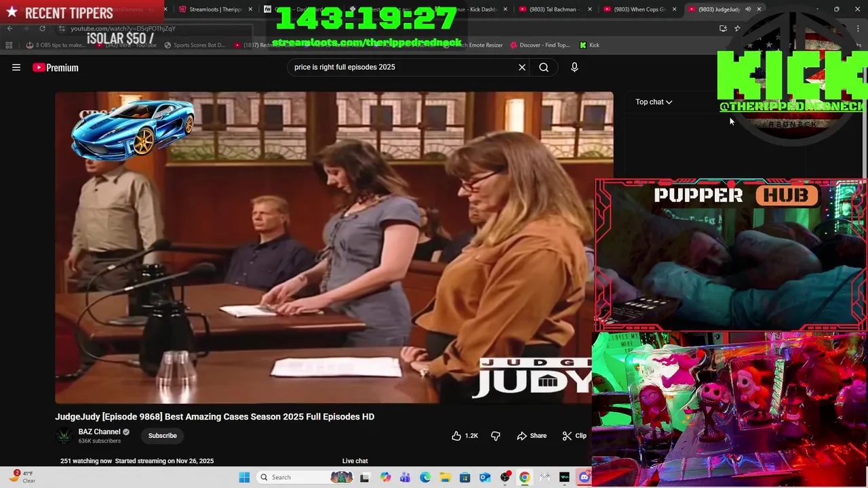Share the Judge Judy video
Image resolution: width=868 pixels, height=488 pixels.
(x=532, y=436)
